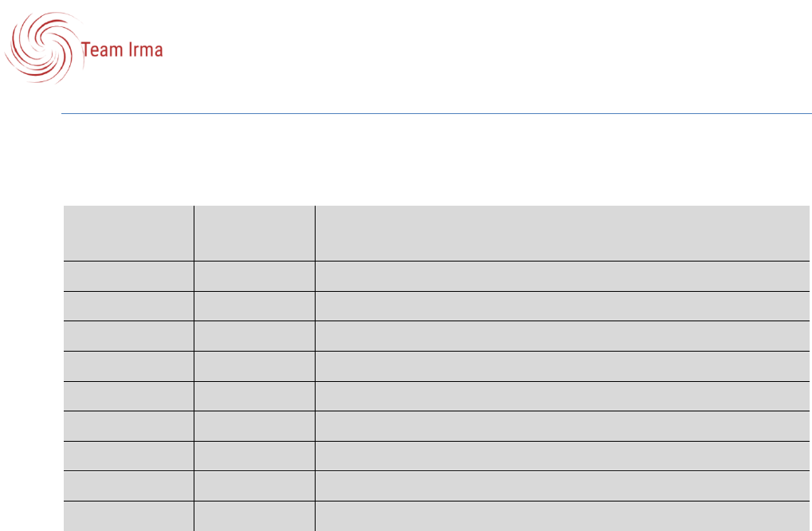Click first column cell in table's second row
The width and height of the screenshot is (812, 531).
[x=127, y=276]
